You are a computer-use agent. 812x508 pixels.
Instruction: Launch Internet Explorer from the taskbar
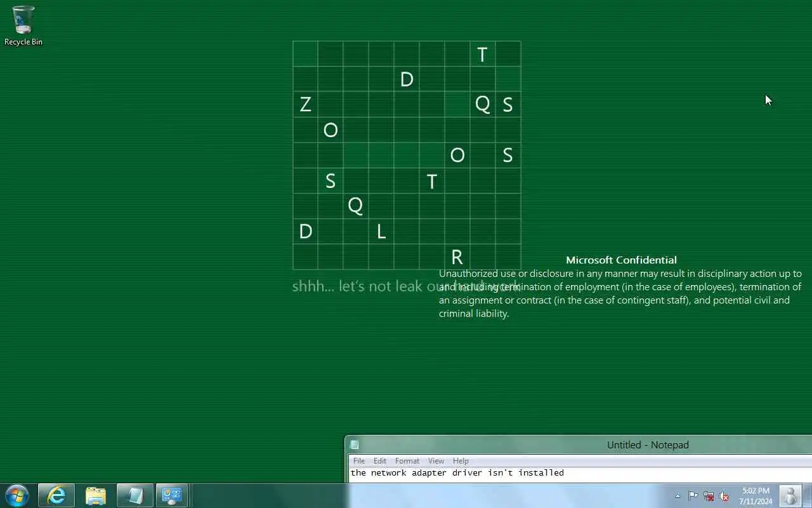click(56, 495)
